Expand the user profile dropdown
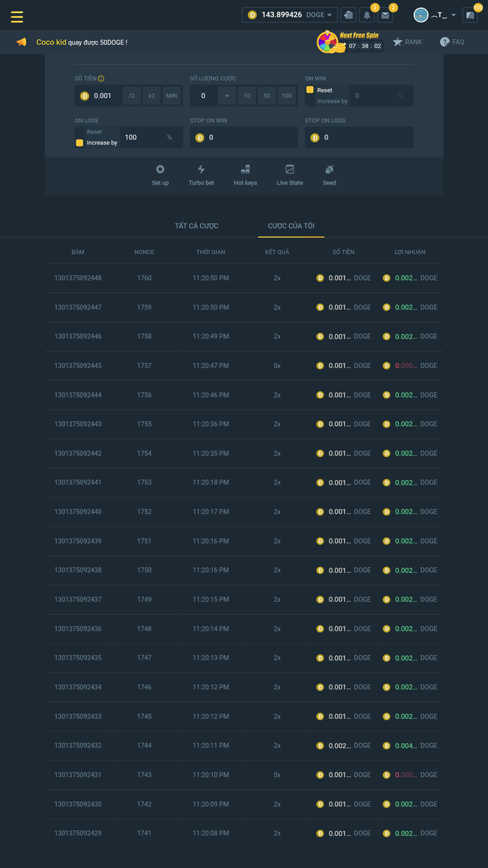 [453, 15]
